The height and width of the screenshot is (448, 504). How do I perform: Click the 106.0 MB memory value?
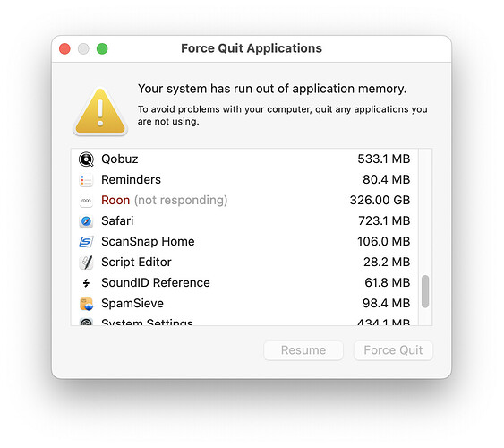click(384, 242)
